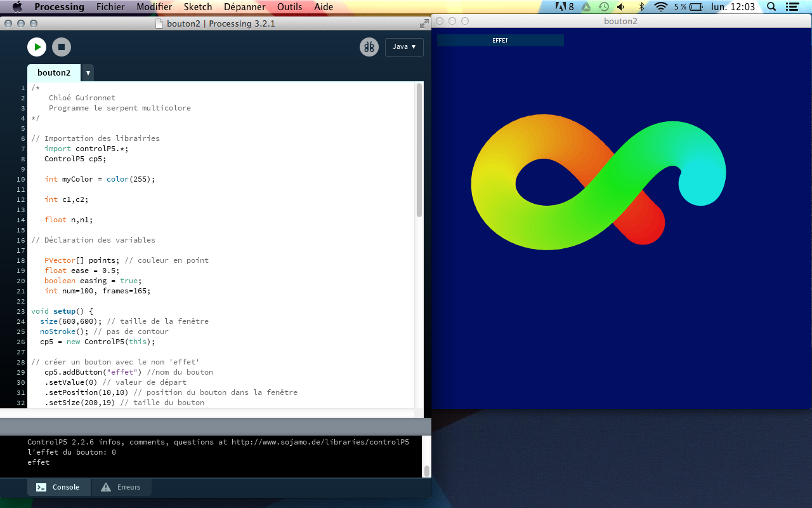This screenshot has width=812, height=508.
Task: Click the line 'float ease = 0.5;'
Action: point(82,271)
